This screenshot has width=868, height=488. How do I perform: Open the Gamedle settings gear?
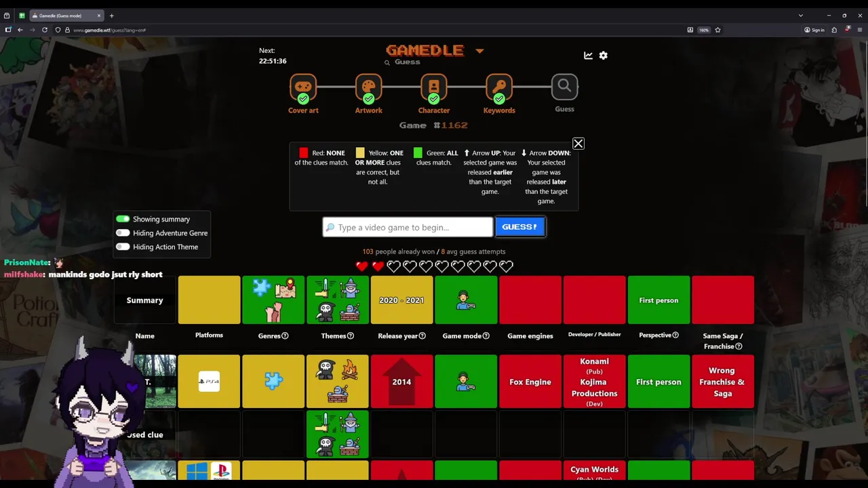pos(604,56)
